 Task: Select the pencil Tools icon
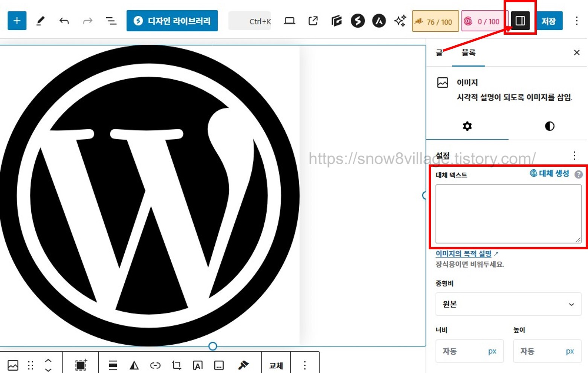41,21
